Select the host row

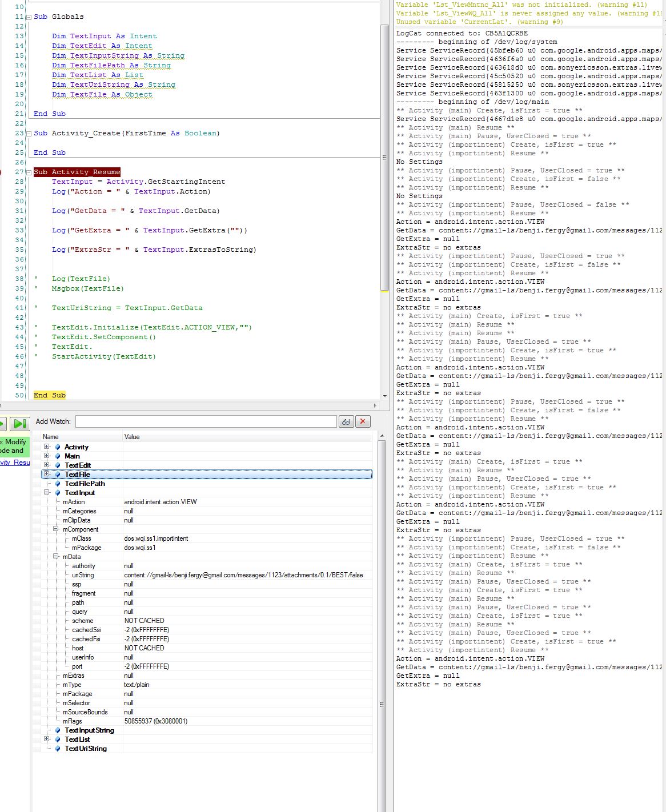click(207, 648)
